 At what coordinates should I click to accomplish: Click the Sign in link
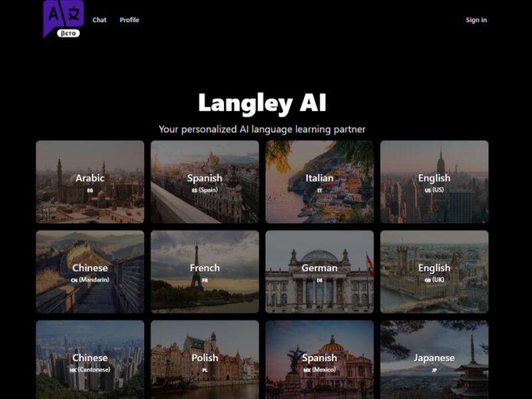(x=475, y=20)
